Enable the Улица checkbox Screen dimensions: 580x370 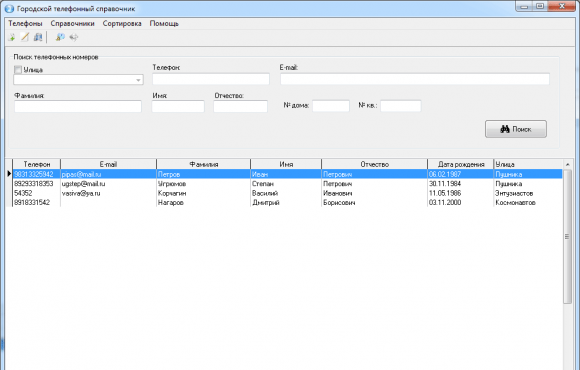[x=18, y=70]
